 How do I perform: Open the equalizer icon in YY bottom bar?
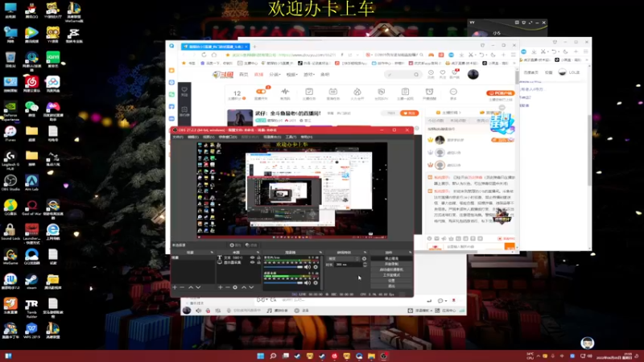coord(218,311)
